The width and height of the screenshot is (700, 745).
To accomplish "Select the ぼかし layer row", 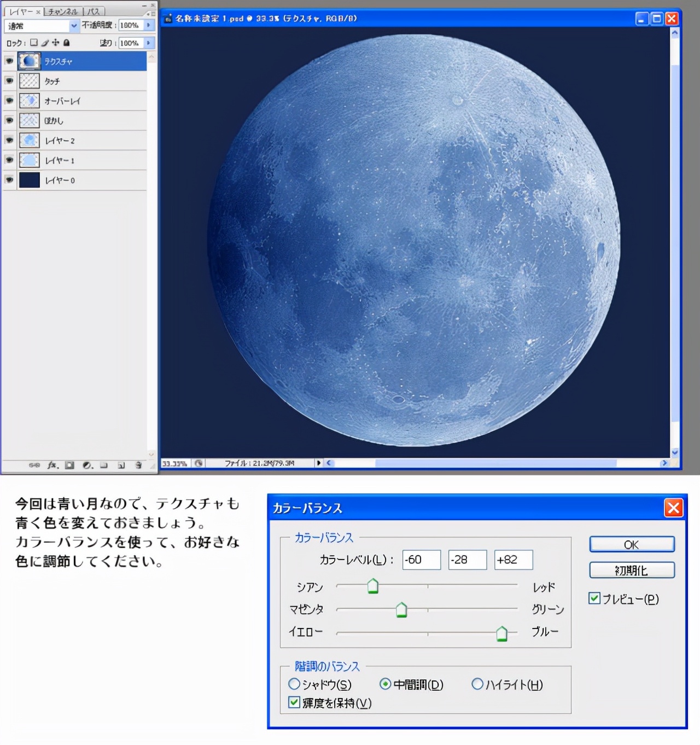I will pos(75,120).
